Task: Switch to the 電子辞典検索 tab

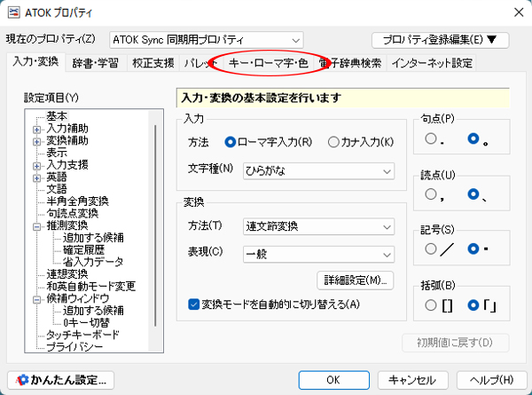Action: point(350,63)
